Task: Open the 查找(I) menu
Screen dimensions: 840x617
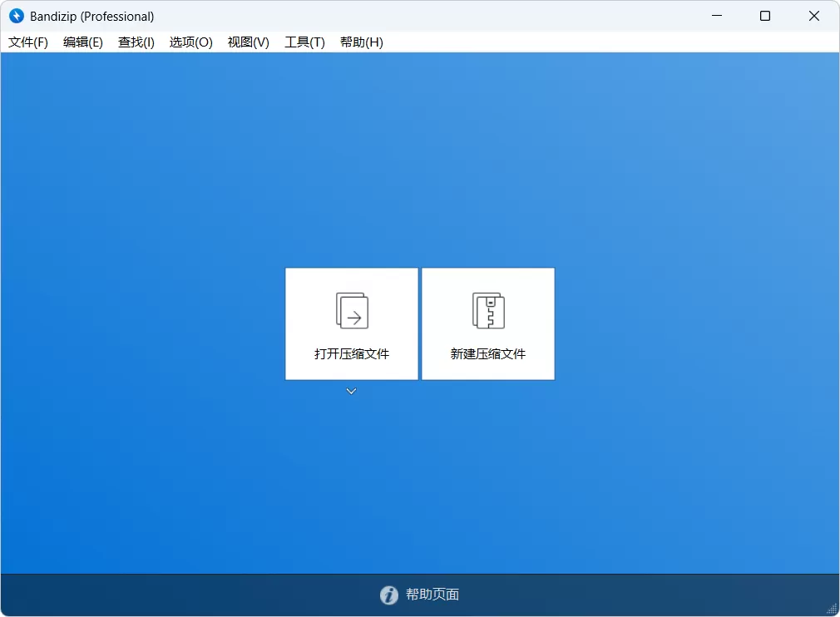Action: (136, 42)
